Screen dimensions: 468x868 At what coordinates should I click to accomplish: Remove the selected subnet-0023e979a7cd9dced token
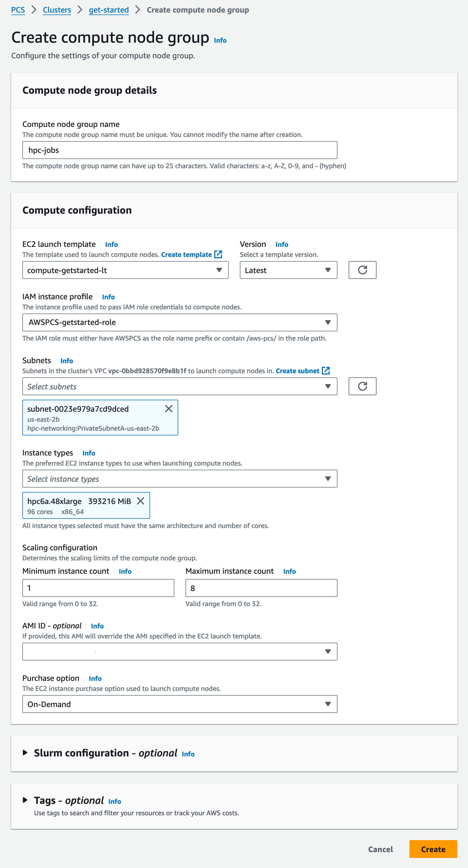click(x=168, y=409)
